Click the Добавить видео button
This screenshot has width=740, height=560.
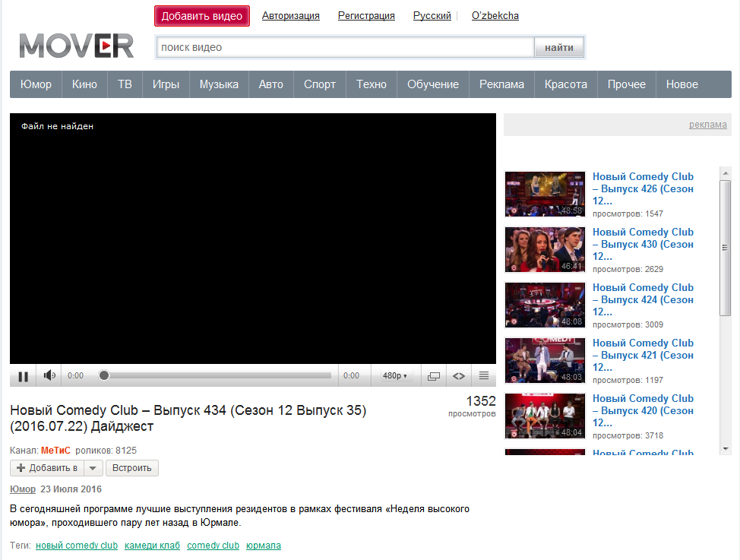point(202,16)
